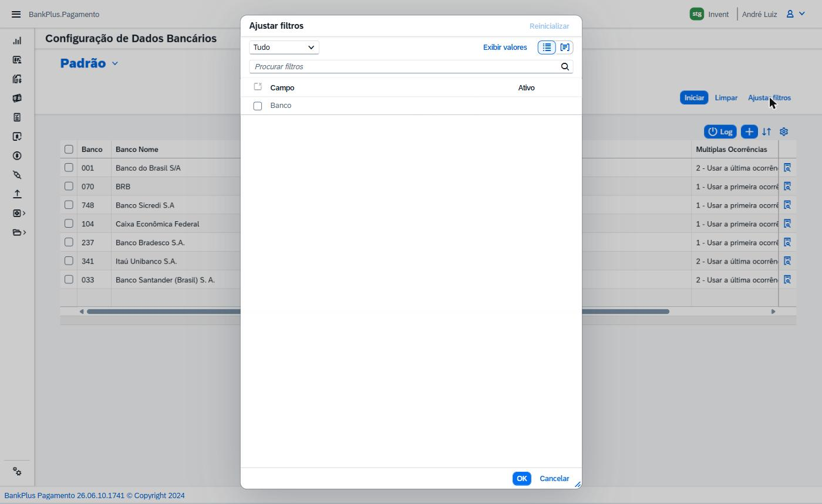This screenshot has height=504, width=822.
Task: Open the checklist clipboard sidebar icon
Action: (x=17, y=117)
